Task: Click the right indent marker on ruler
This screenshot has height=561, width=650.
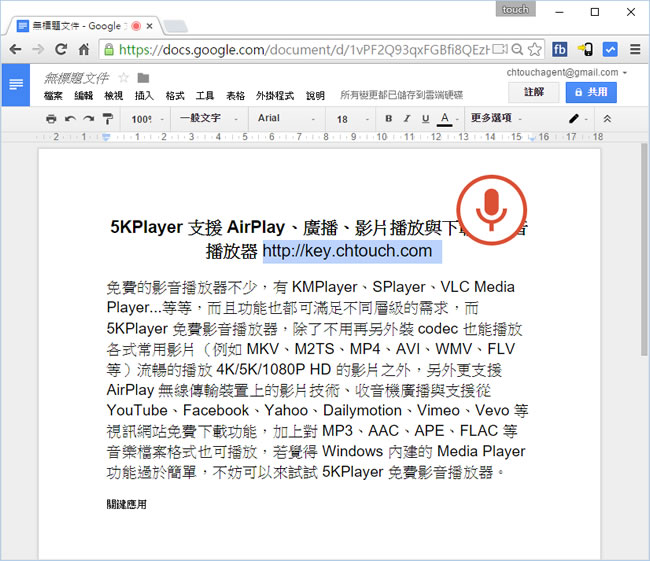Action: pyautogui.click(x=532, y=138)
